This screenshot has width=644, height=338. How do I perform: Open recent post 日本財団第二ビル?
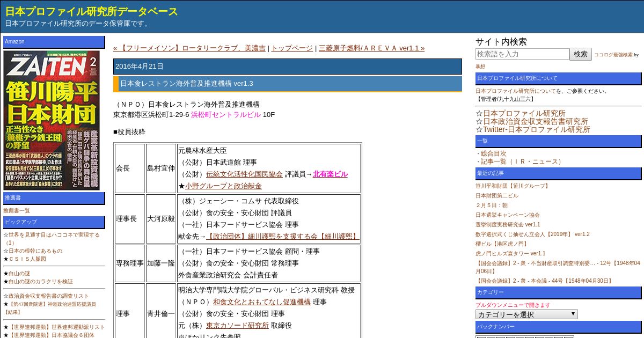497,195
